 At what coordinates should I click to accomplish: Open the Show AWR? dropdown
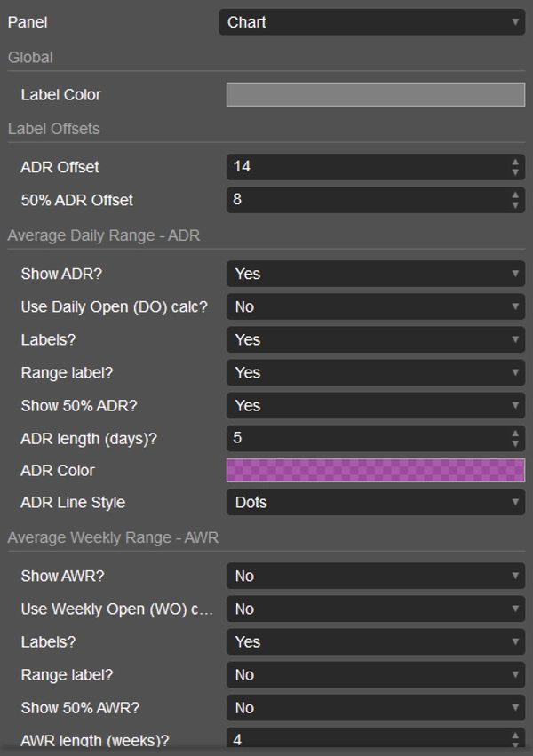pyautogui.click(x=375, y=576)
